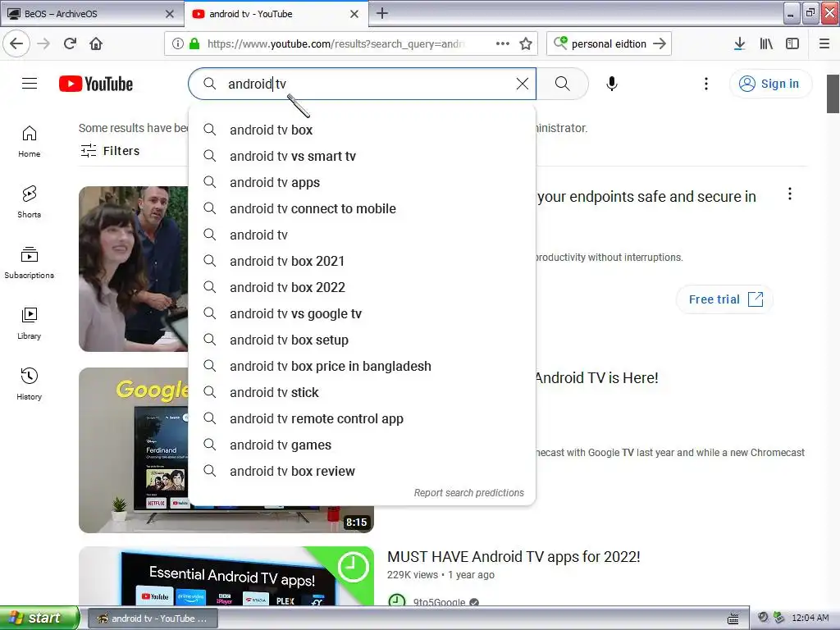The height and width of the screenshot is (630, 840).
Task: Open YouTube settings three-dot menu
Action: 706,84
